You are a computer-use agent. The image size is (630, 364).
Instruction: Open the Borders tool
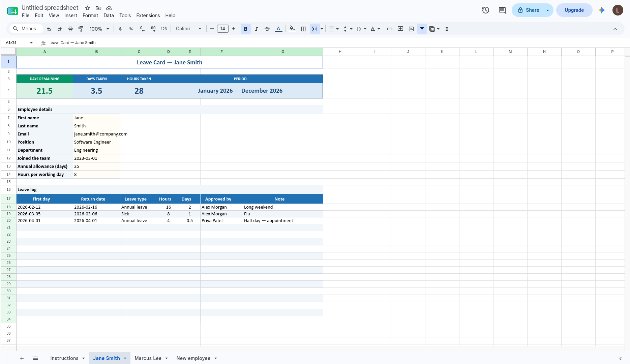[304, 29]
